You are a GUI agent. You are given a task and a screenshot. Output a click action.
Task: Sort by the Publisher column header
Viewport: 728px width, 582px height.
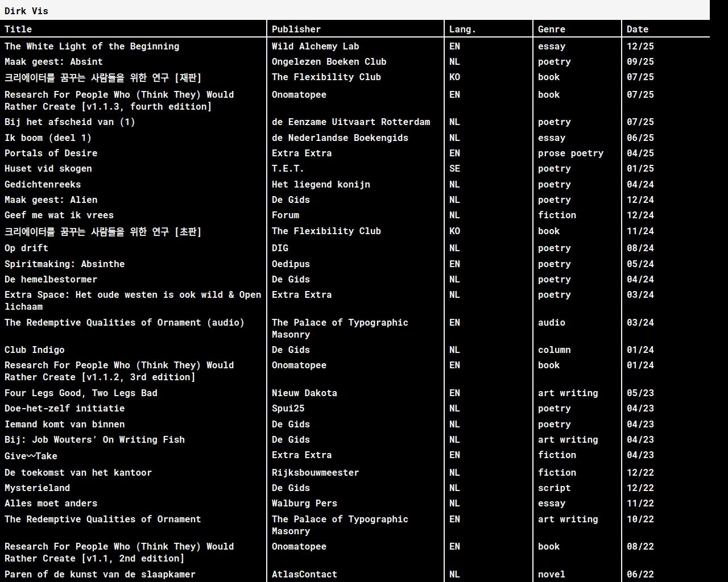(296, 29)
